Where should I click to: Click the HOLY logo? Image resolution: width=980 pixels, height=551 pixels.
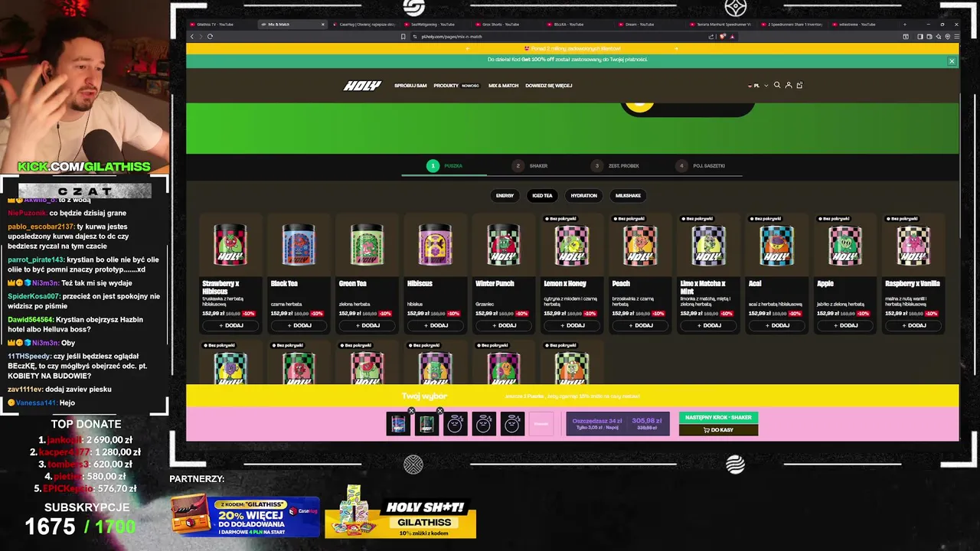[362, 86]
